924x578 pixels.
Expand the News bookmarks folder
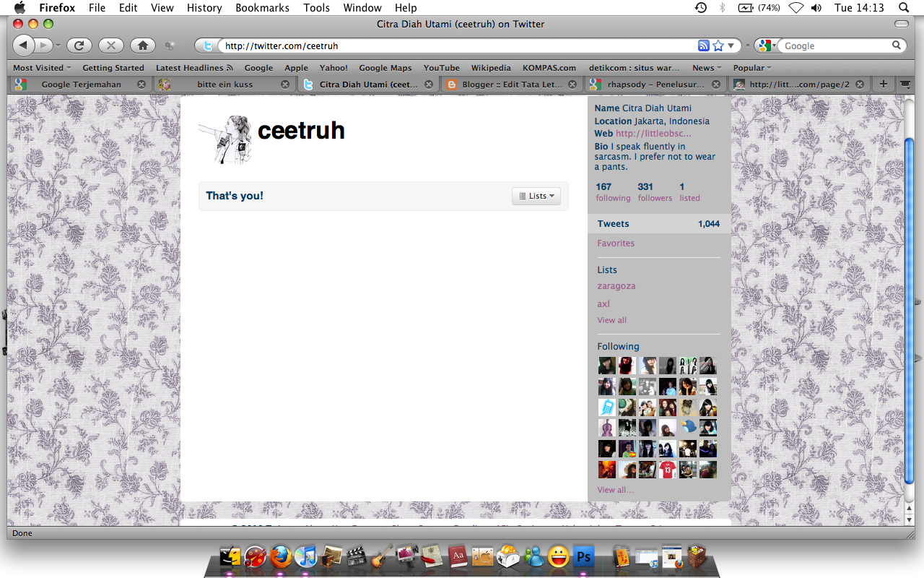coord(707,68)
